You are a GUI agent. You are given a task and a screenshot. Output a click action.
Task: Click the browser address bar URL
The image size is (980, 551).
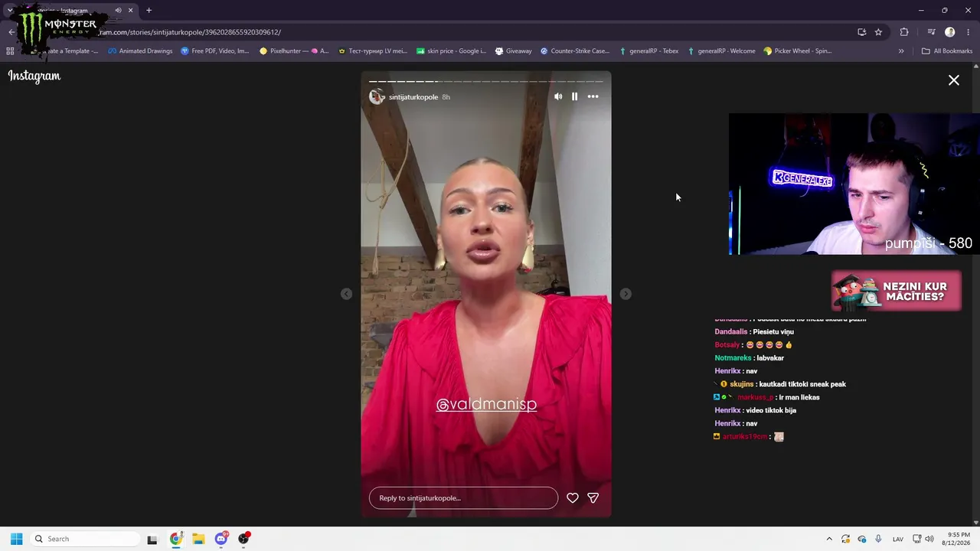tap(190, 32)
